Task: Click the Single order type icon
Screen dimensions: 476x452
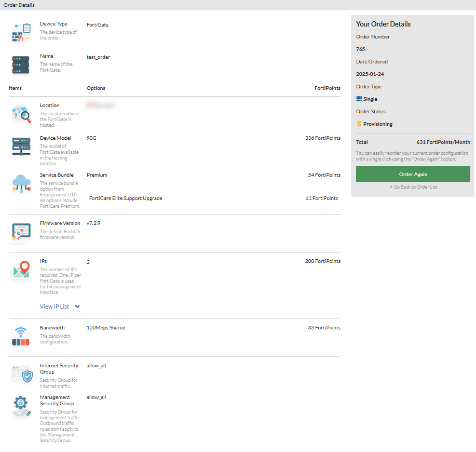Action: click(359, 99)
